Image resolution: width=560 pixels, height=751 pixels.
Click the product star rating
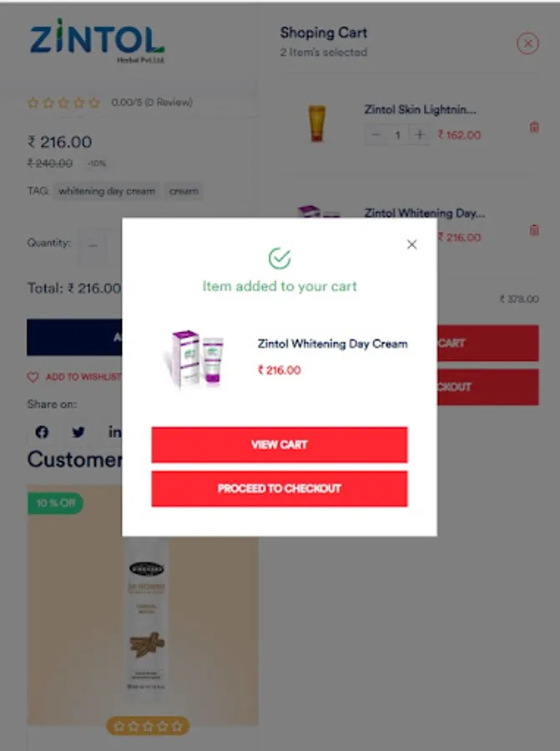pyautogui.click(x=63, y=103)
